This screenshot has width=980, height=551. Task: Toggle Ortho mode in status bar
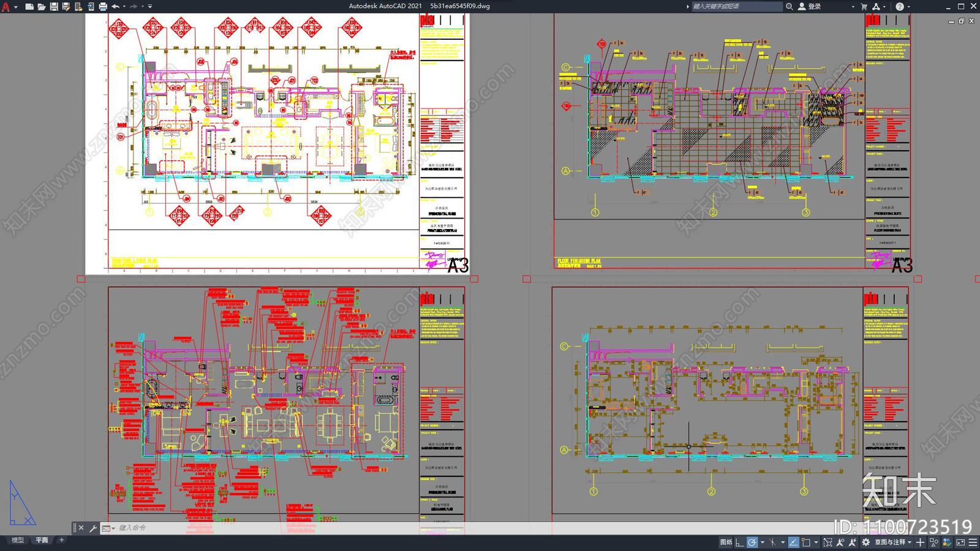[739, 542]
